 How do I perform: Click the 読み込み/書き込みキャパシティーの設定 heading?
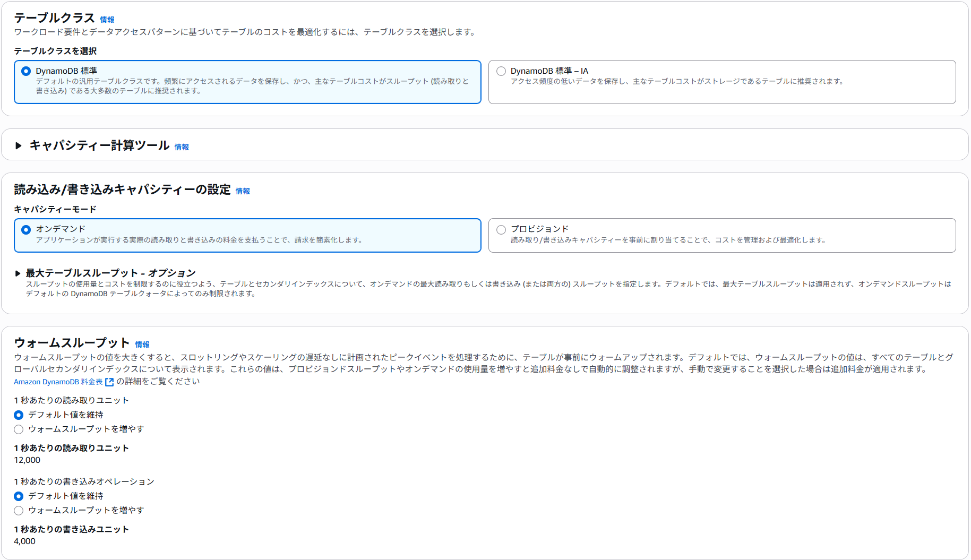click(122, 189)
